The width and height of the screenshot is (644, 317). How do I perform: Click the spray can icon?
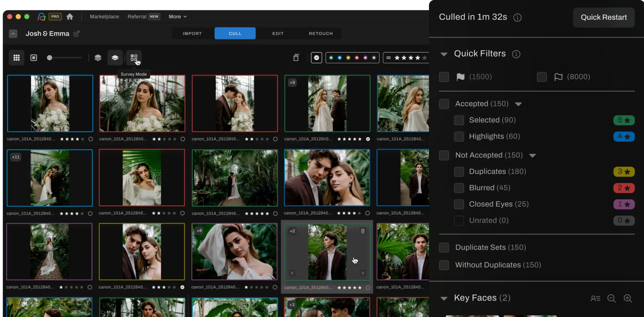click(x=296, y=57)
